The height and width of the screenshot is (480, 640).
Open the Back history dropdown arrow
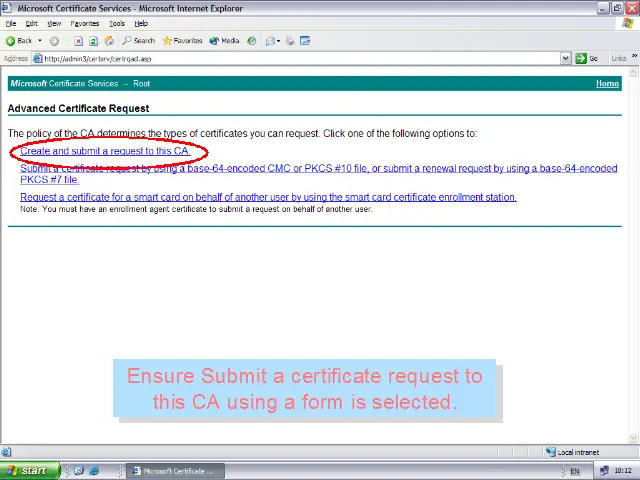coord(40,41)
